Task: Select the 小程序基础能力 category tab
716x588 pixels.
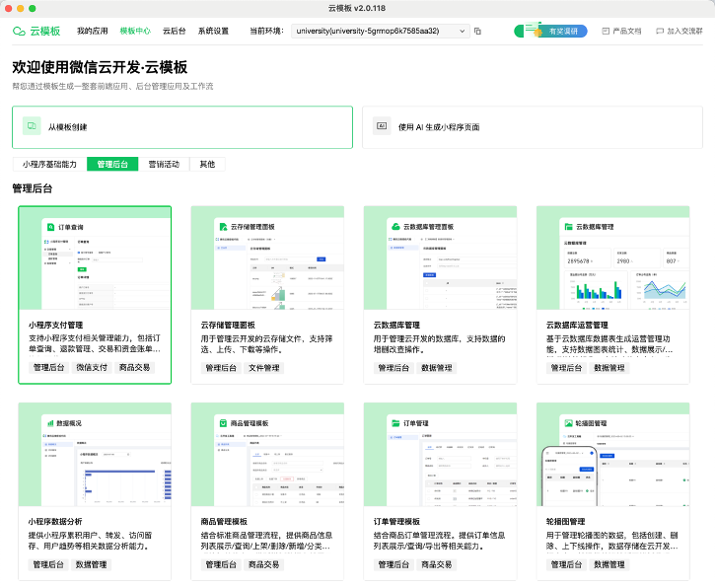Action: 49,164
